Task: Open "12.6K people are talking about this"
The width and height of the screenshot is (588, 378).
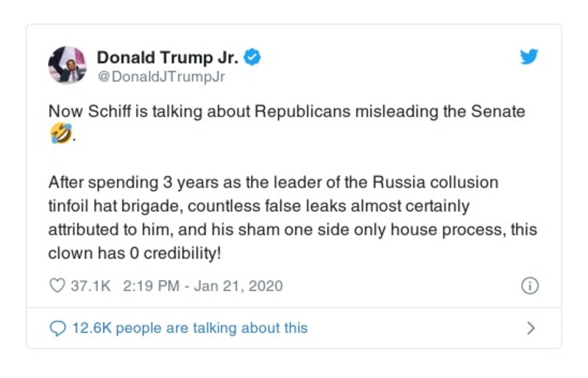Action: click(x=189, y=328)
